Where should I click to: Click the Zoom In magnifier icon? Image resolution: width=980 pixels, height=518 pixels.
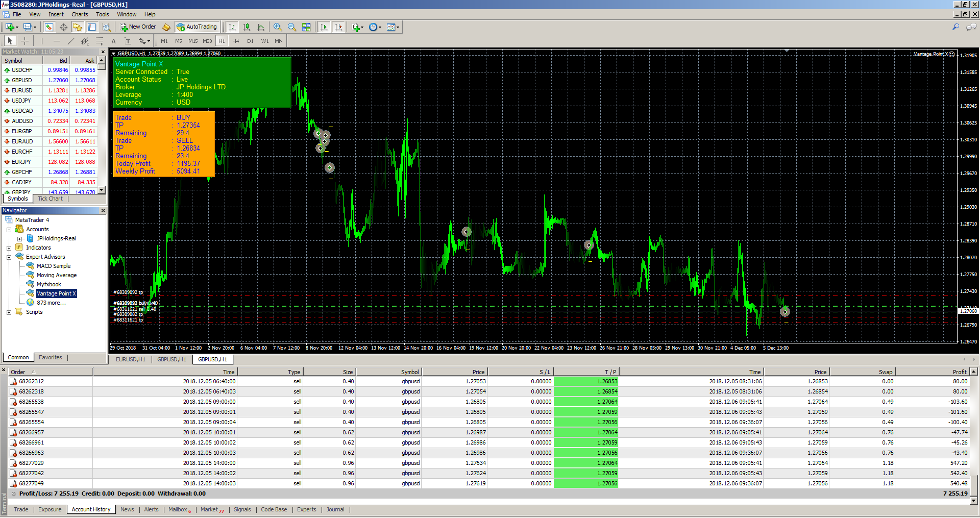coord(277,27)
